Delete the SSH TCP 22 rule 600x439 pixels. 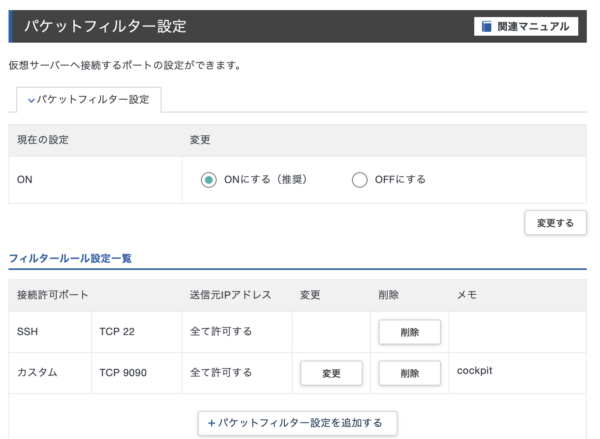coord(409,332)
